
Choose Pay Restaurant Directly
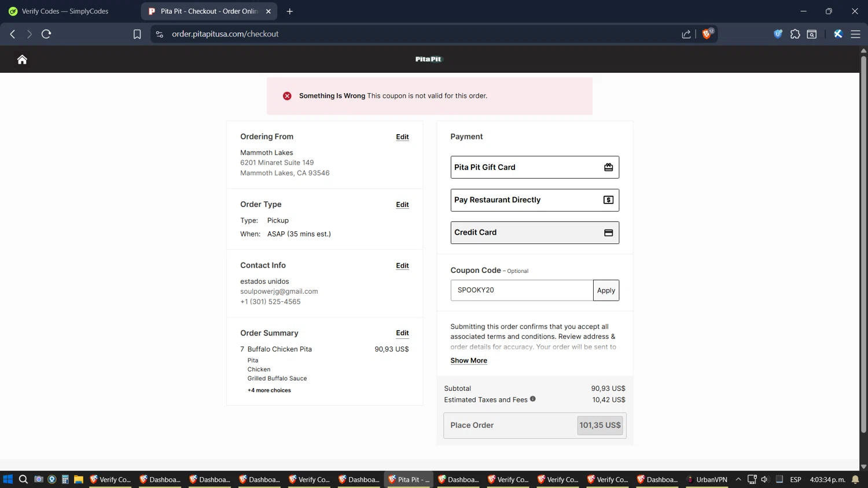(x=535, y=200)
